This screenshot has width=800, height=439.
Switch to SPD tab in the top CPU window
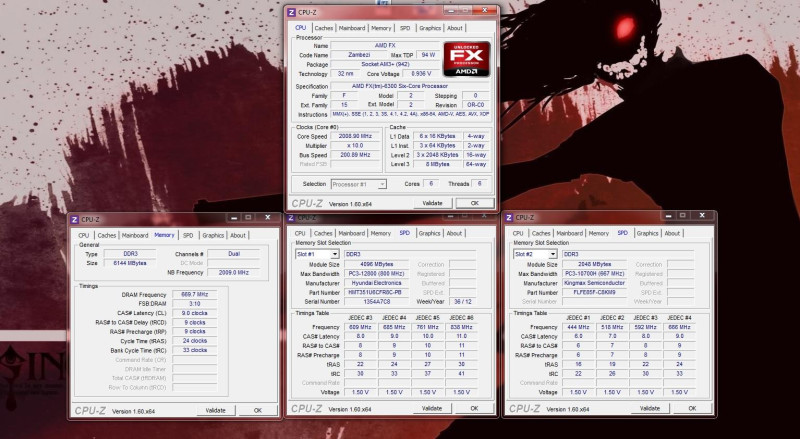click(405, 28)
